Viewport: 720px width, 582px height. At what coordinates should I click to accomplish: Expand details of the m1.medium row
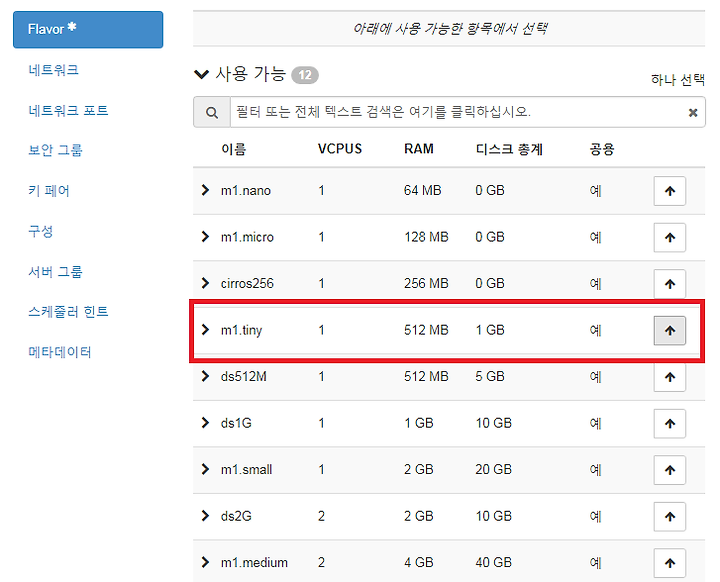tap(205, 562)
